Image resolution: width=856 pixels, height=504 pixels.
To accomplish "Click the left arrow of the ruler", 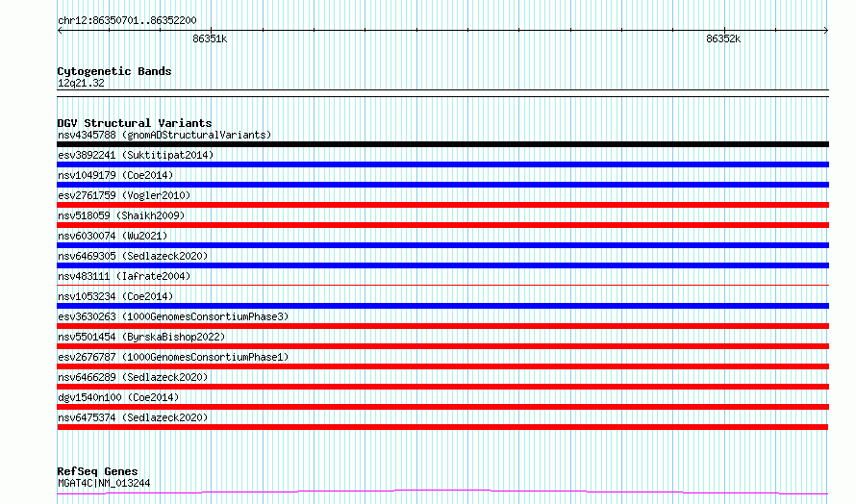I will point(60,31).
